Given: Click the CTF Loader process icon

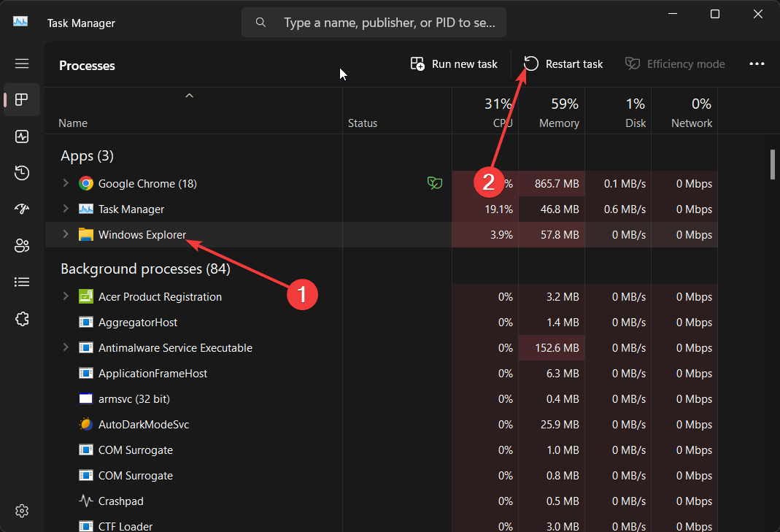Looking at the screenshot, I should [x=86, y=526].
